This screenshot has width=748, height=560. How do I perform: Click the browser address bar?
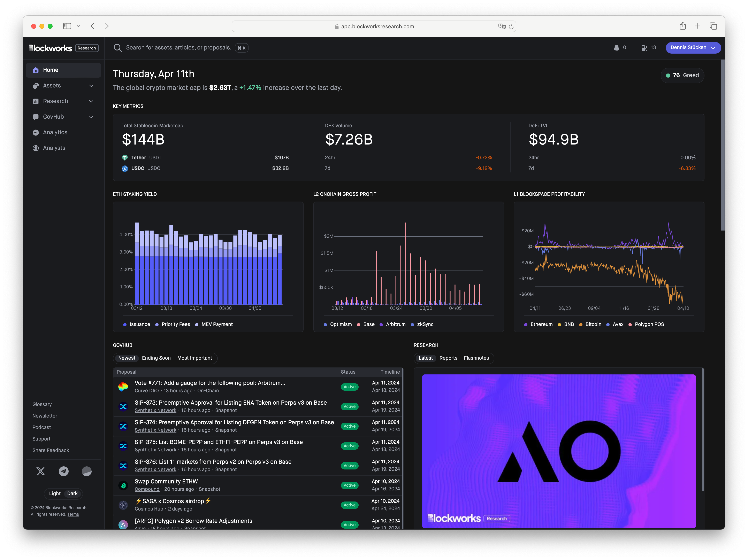(374, 26)
